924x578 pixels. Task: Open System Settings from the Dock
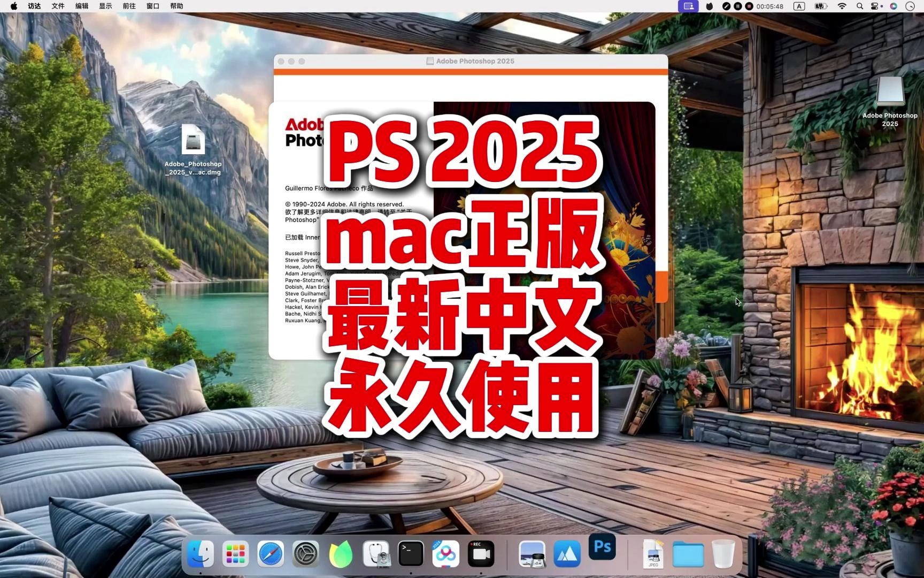(x=304, y=554)
